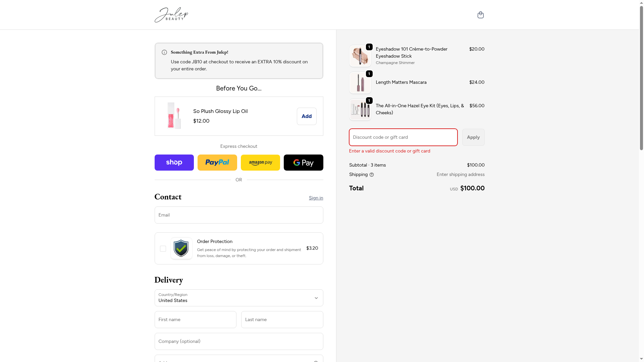Click the Julep Beauty logo
This screenshot has height=362, width=644.
pos(171,15)
